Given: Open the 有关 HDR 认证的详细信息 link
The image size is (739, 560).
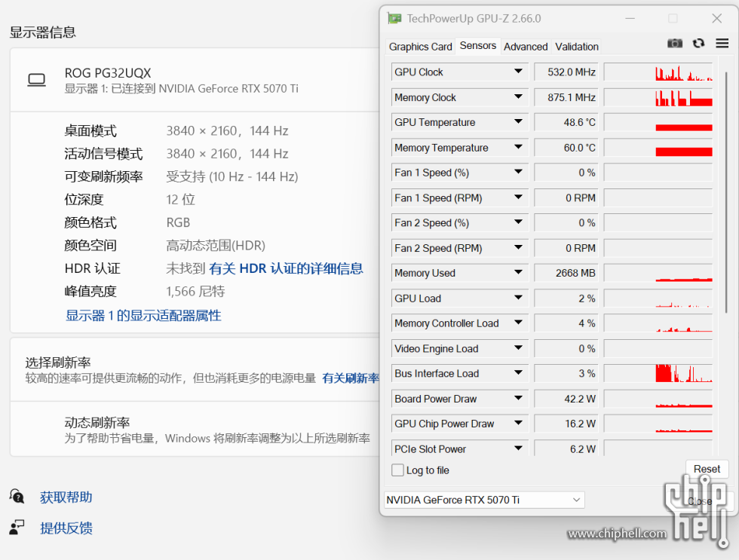Looking at the screenshot, I should [x=286, y=268].
